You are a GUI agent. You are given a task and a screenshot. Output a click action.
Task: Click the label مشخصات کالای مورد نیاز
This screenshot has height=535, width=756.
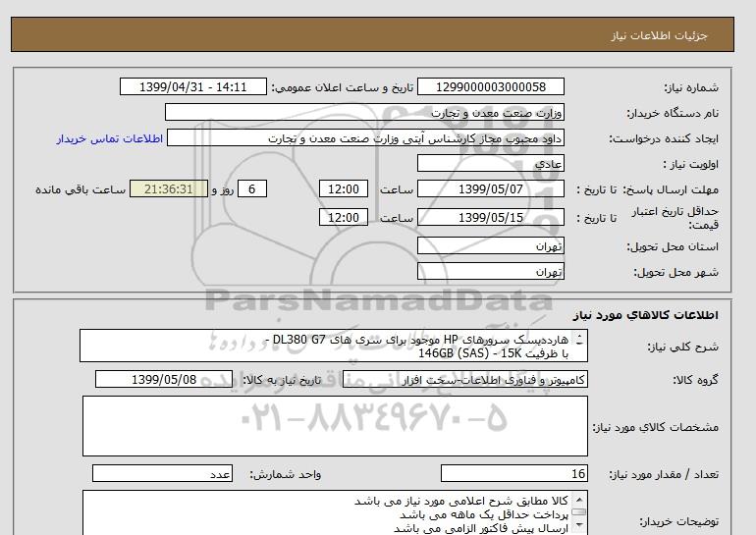tap(656, 427)
